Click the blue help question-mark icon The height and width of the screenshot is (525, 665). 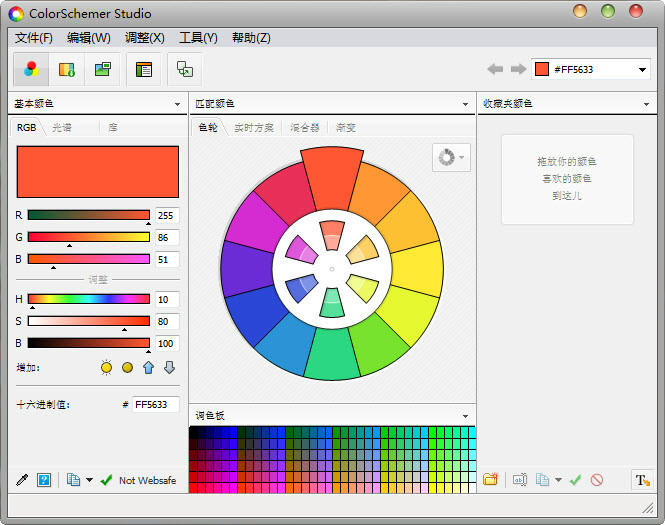point(44,480)
